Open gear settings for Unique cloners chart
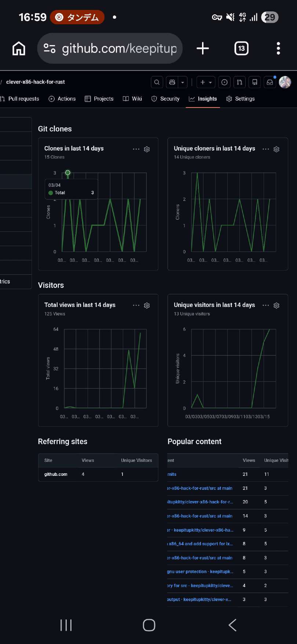The width and height of the screenshot is (297, 644). pos(277,149)
